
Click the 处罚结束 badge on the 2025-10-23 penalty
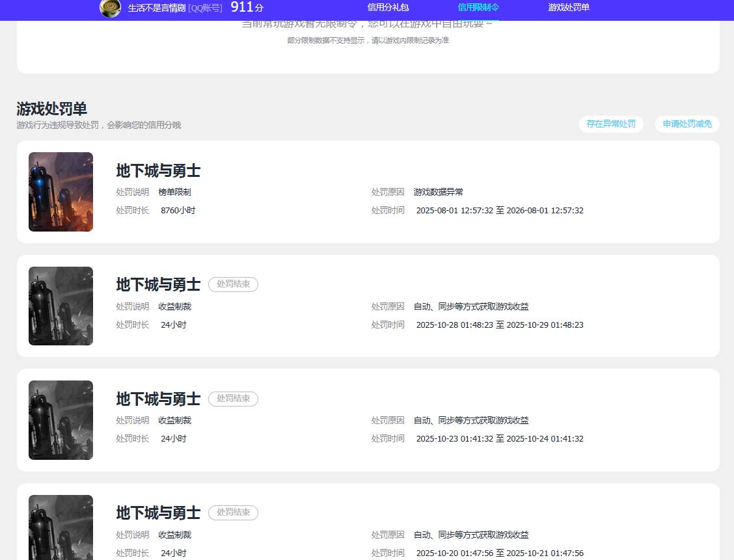click(x=233, y=399)
